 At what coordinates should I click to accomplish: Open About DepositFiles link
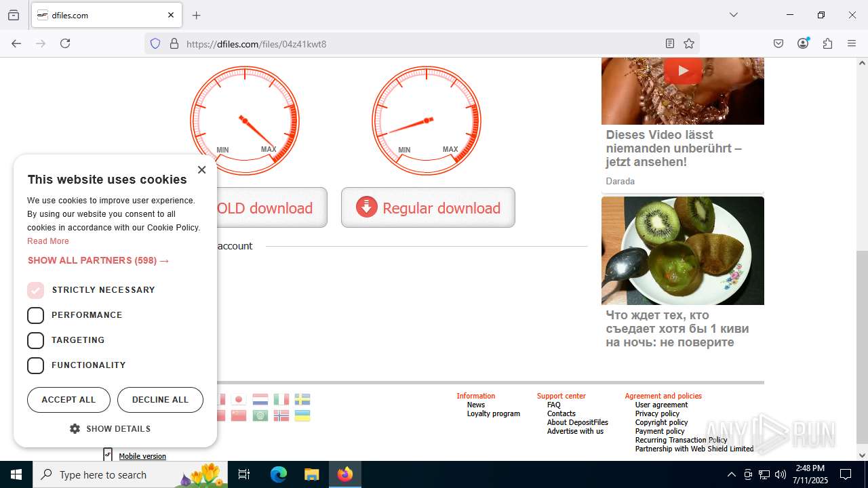(578, 422)
